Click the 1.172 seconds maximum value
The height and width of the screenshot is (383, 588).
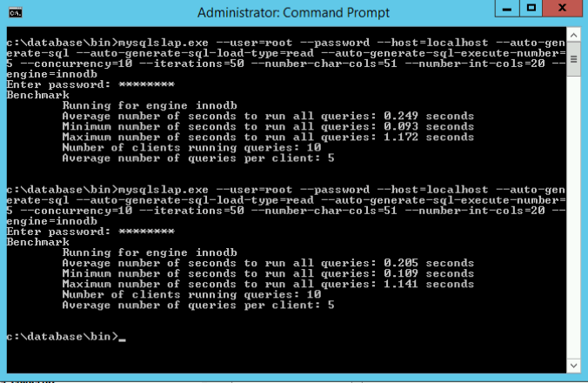click(429, 137)
